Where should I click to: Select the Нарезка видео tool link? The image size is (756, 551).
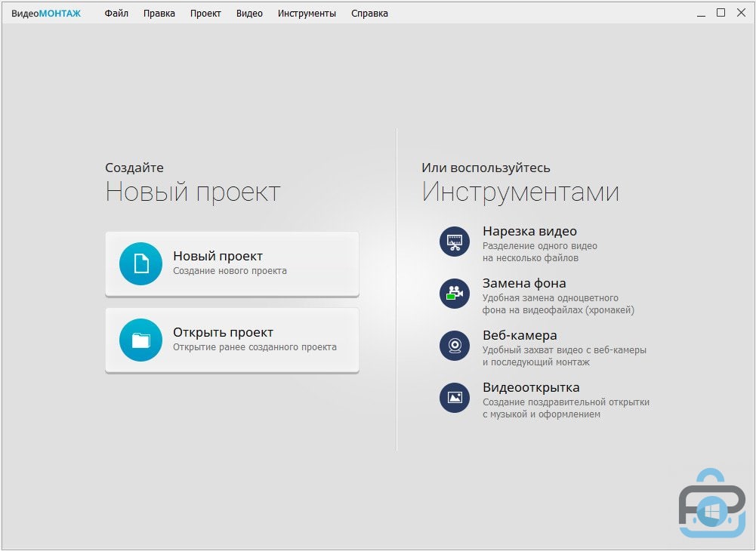530,232
